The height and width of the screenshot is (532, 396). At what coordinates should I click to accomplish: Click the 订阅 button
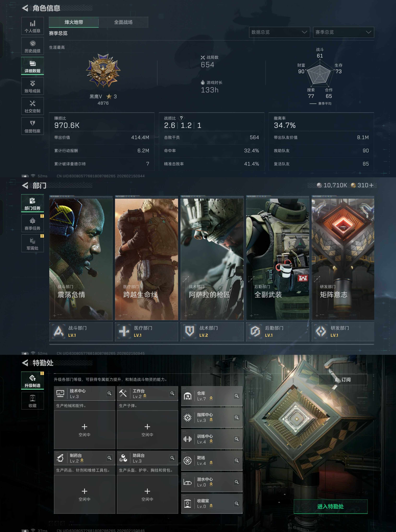click(x=343, y=380)
